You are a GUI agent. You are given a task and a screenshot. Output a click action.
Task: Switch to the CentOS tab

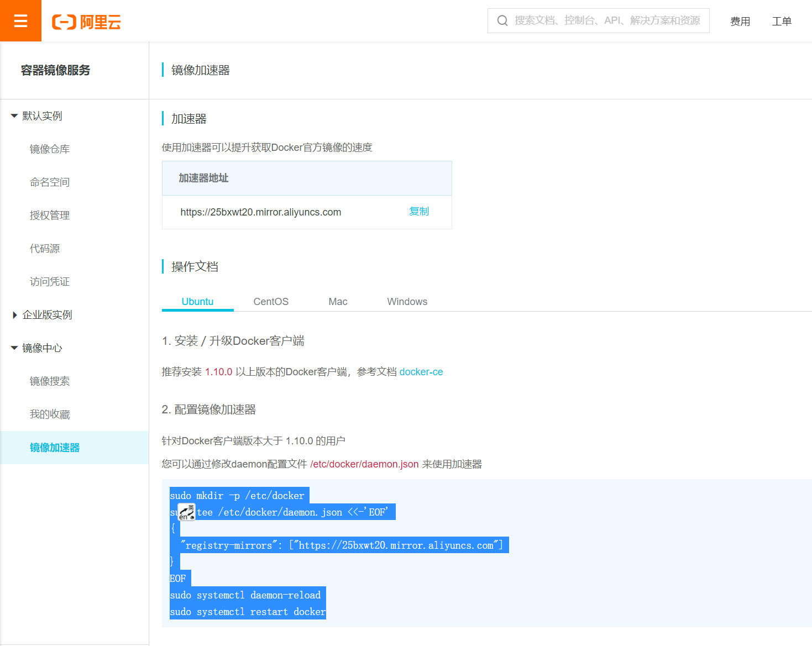pyautogui.click(x=271, y=302)
